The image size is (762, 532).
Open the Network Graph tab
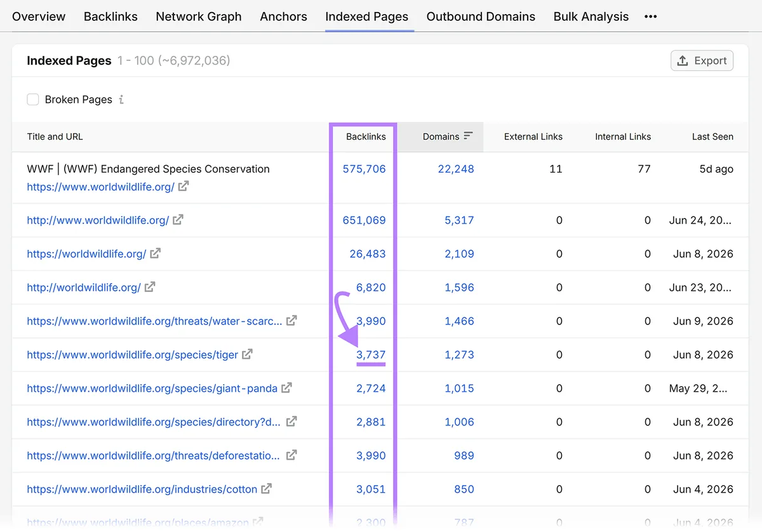tap(199, 17)
